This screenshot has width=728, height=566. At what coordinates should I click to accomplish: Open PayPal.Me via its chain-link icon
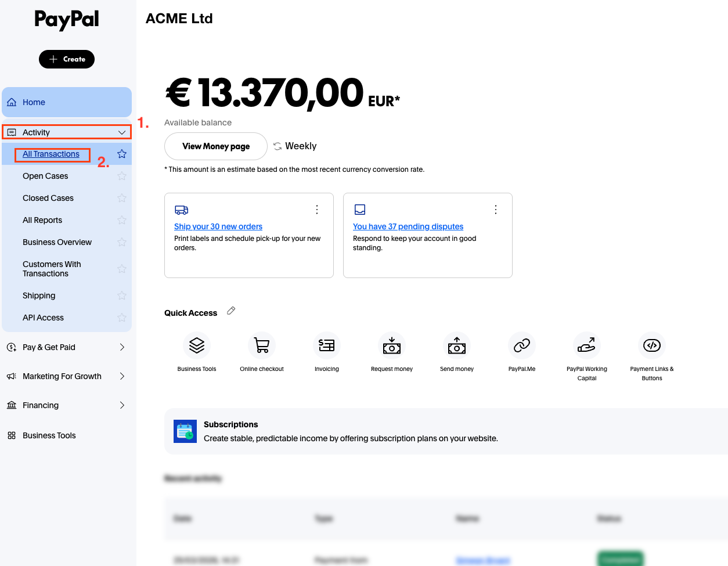pos(522,345)
